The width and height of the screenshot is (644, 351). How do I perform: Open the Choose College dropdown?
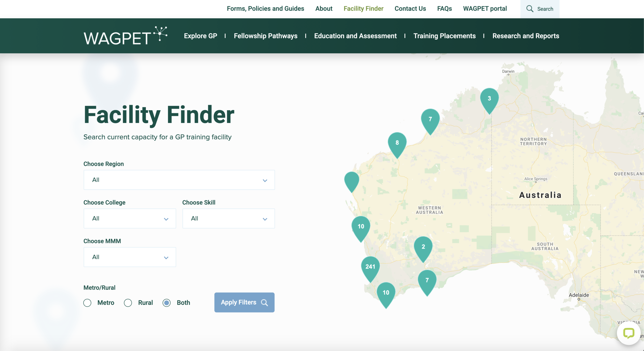click(x=130, y=218)
